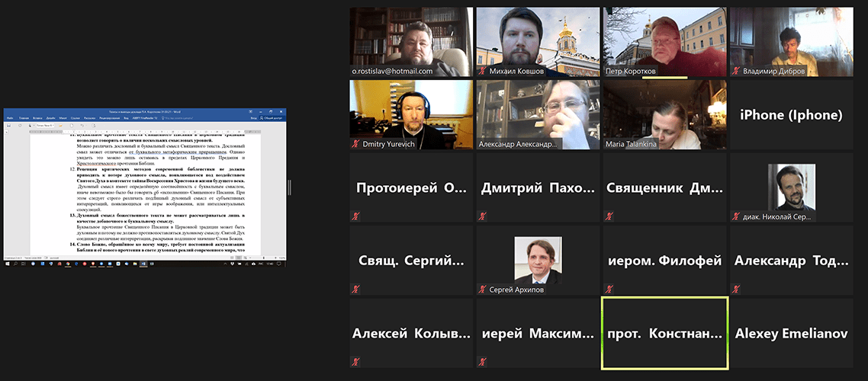Select the highlighted прот. Констан… participant tile
The width and height of the screenshot is (868, 381).
[x=664, y=333]
